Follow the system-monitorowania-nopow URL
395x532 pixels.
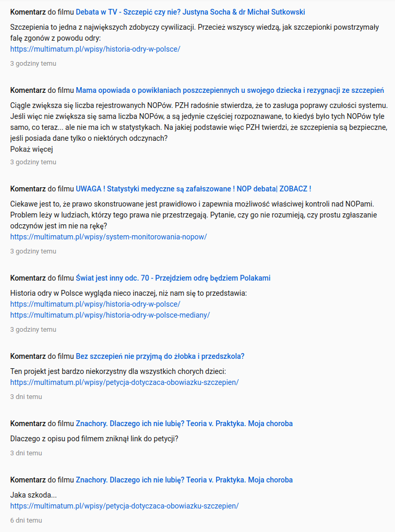(109, 237)
